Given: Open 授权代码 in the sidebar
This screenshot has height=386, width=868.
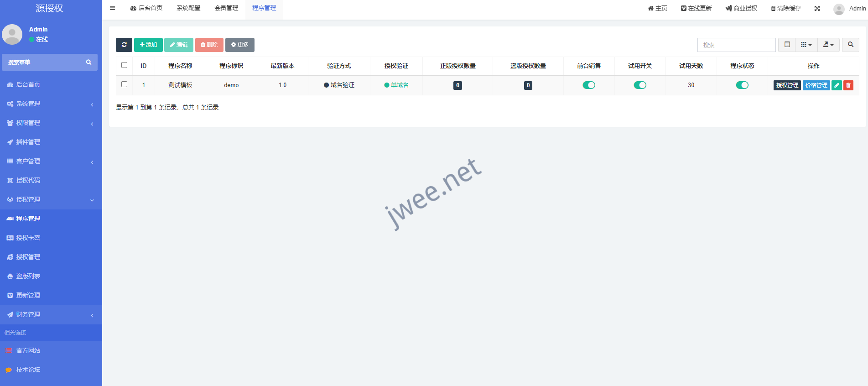Looking at the screenshot, I should [51, 180].
